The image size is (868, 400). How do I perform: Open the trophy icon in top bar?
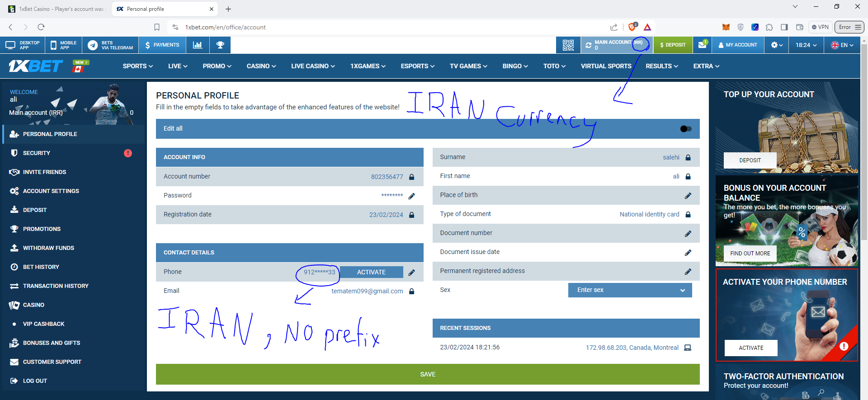coord(220,45)
